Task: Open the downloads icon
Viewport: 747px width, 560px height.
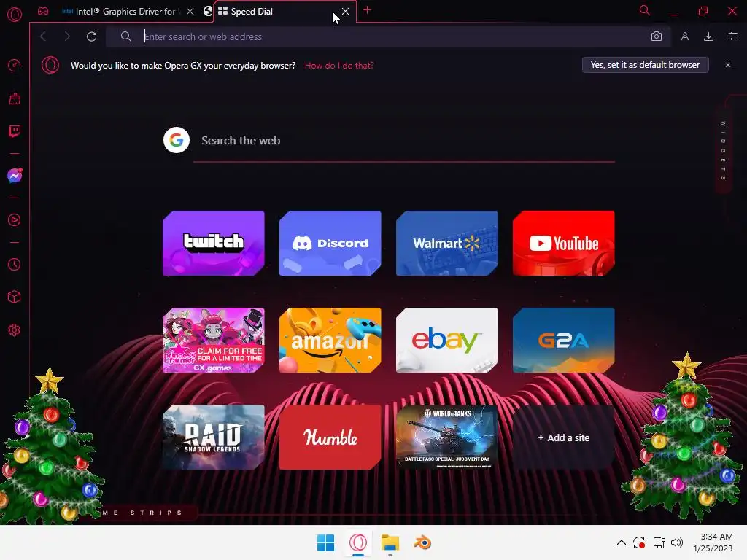Action: (x=708, y=36)
